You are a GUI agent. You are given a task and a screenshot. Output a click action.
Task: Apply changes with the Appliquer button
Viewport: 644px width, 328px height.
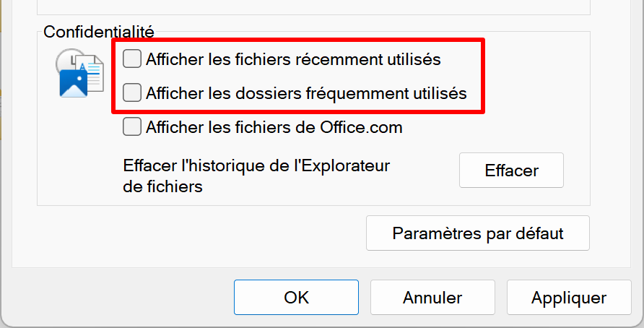click(569, 297)
